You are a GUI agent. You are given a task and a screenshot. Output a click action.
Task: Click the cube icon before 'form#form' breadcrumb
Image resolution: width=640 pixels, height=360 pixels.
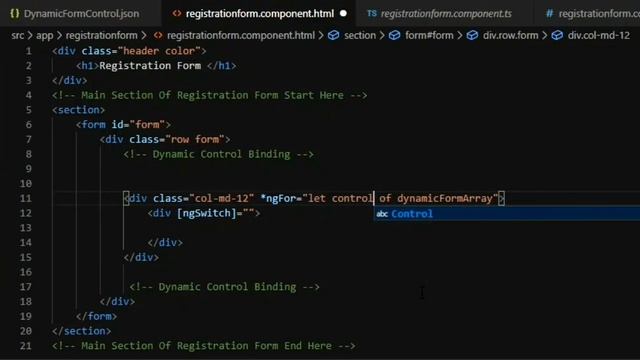tap(394, 36)
